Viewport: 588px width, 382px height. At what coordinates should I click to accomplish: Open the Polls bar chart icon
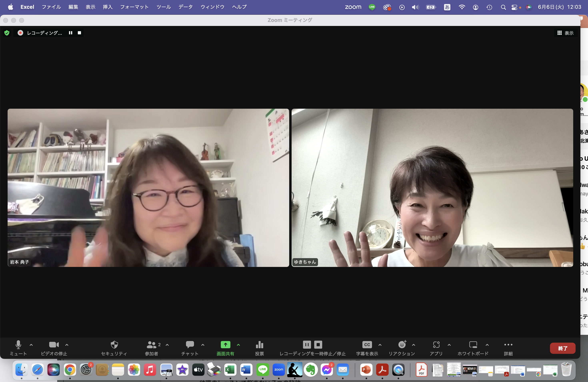pyautogui.click(x=259, y=344)
